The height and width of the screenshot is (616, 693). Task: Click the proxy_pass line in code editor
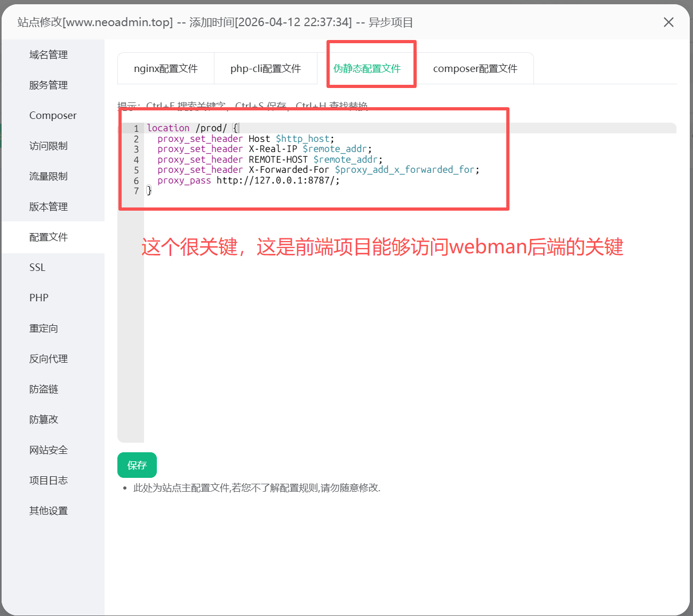pos(248,181)
